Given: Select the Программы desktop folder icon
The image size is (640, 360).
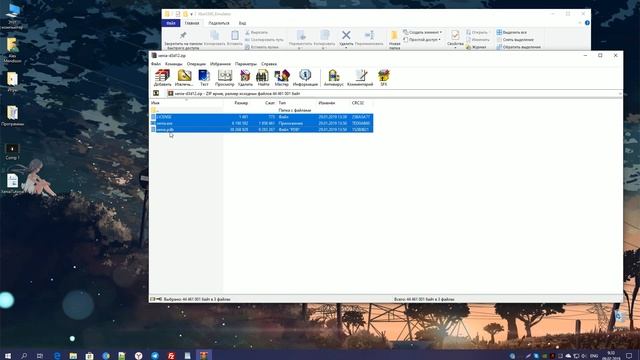Looking at the screenshot, I should click(12, 116).
